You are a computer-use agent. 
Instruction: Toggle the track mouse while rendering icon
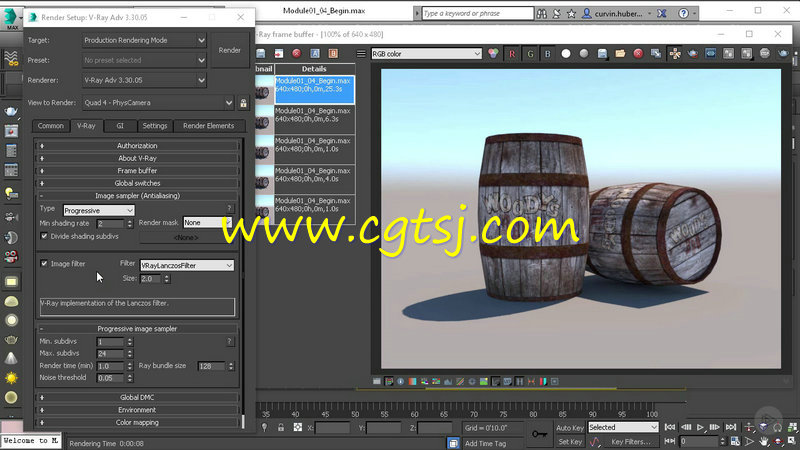674,54
